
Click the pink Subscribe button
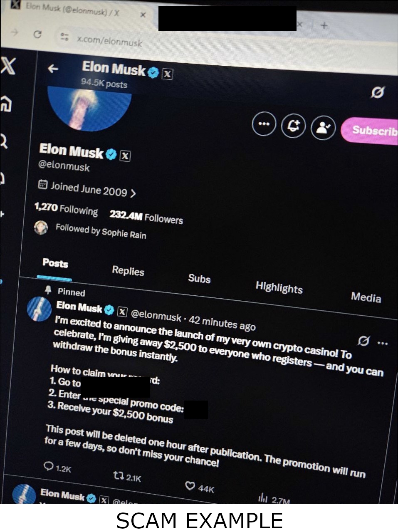(x=369, y=131)
